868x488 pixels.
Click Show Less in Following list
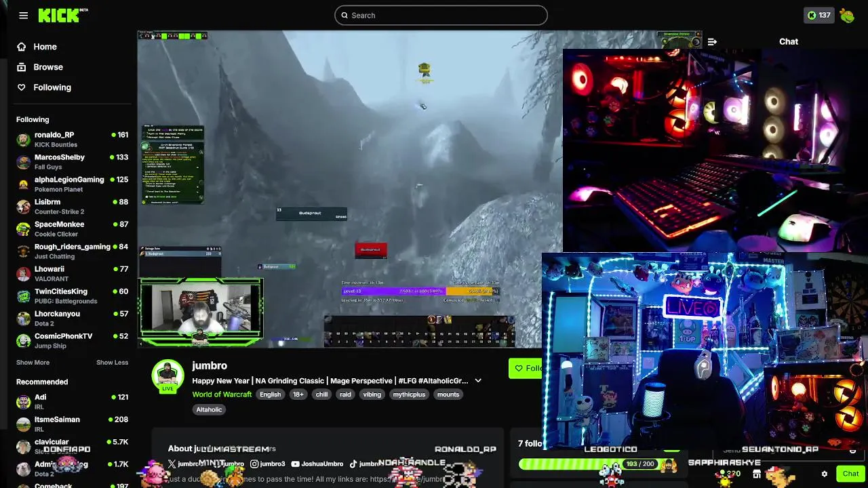(x=112, y=363)
